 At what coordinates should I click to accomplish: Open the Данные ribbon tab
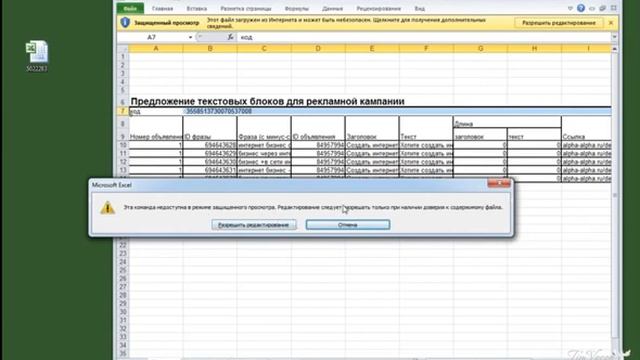click(332, 9)
